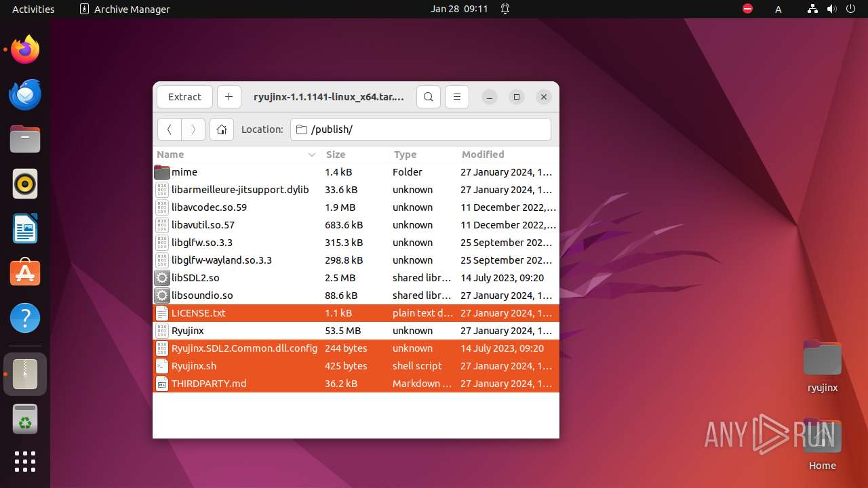The width and height of the screenshot is (868, 488).
Task: Open Ubuntu Software from the dock
Action: (25, 273)
